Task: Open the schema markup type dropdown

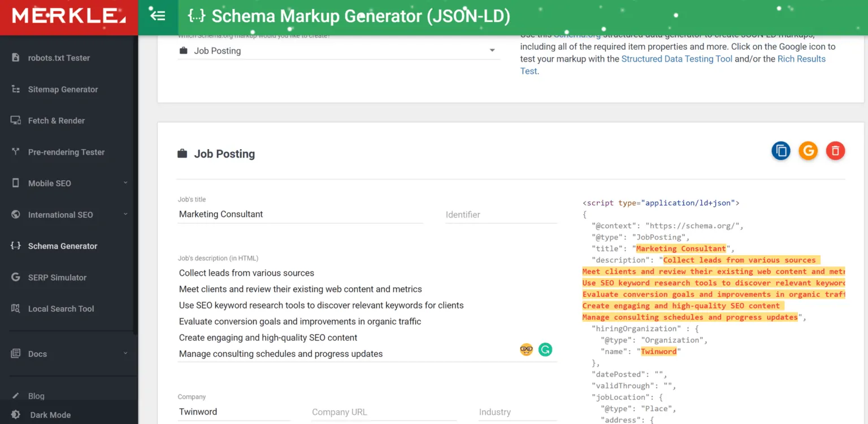Action: [x=492, y=50]
